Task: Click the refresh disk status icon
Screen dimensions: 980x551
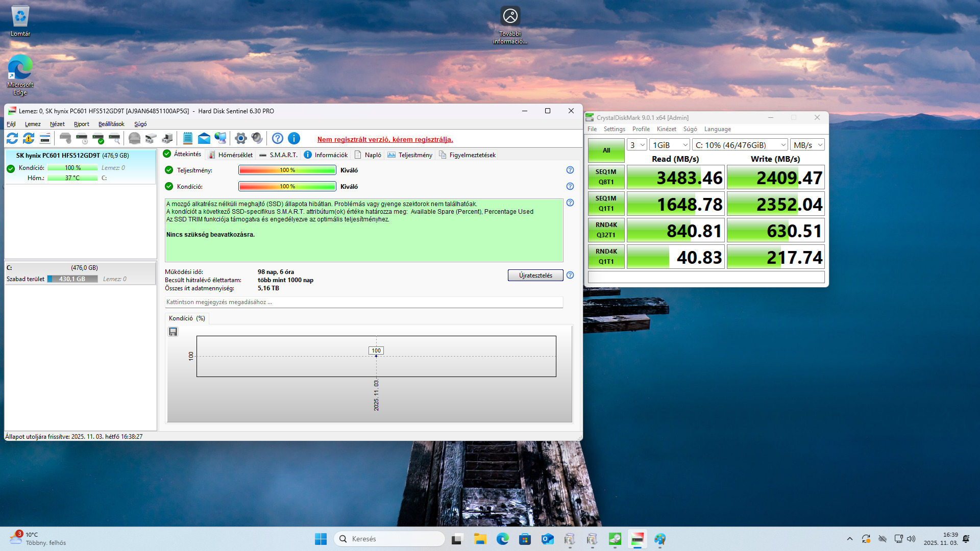Action: pyautogui.click(x=12, y=138)
